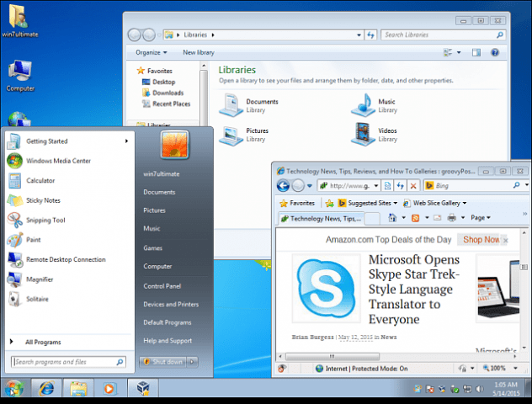532x404 pixels.
Task: Select Technology News tab in IE
Action: tap(321, 219)
